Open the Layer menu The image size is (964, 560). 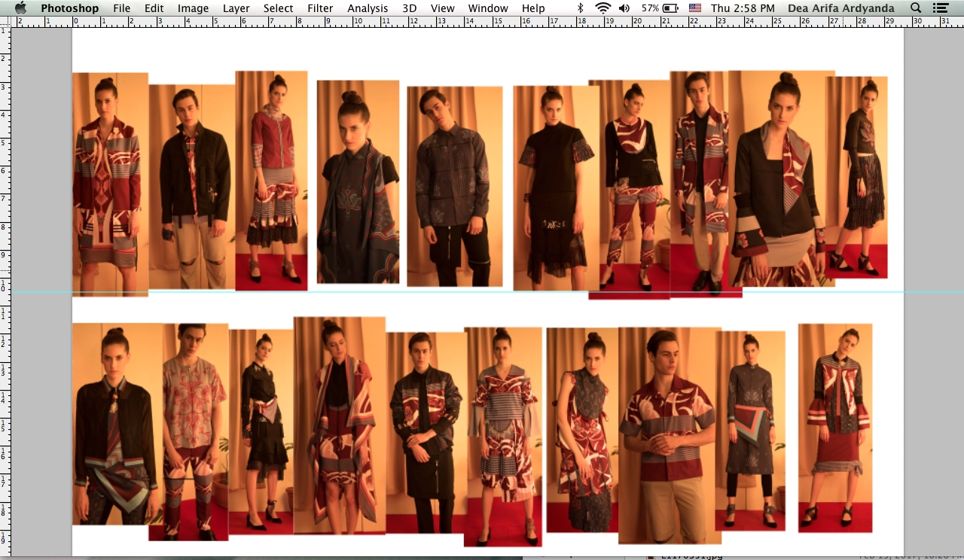pyautogui.click(x=236, y=8)
